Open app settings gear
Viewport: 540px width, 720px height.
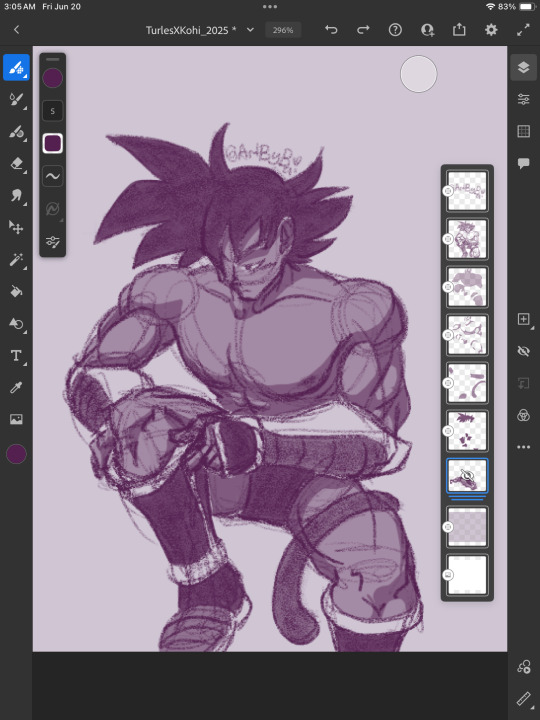[491, 30]
